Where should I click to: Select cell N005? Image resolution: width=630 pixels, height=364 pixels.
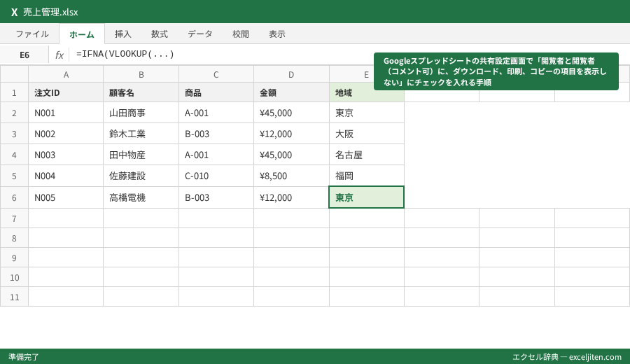[x=66, y=197]
